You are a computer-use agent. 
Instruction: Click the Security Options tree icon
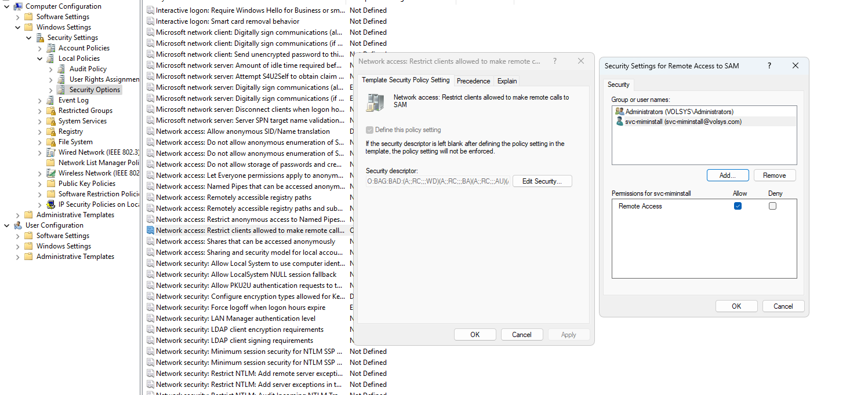pyautogui.click(x=62, y=90)
